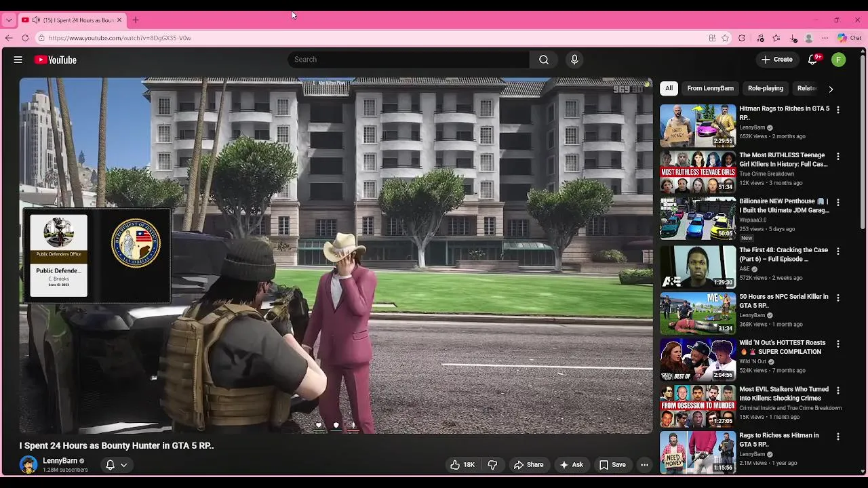
Task: Open options for Hitman Rags to Riches video
Action: [x=838, y=110]
